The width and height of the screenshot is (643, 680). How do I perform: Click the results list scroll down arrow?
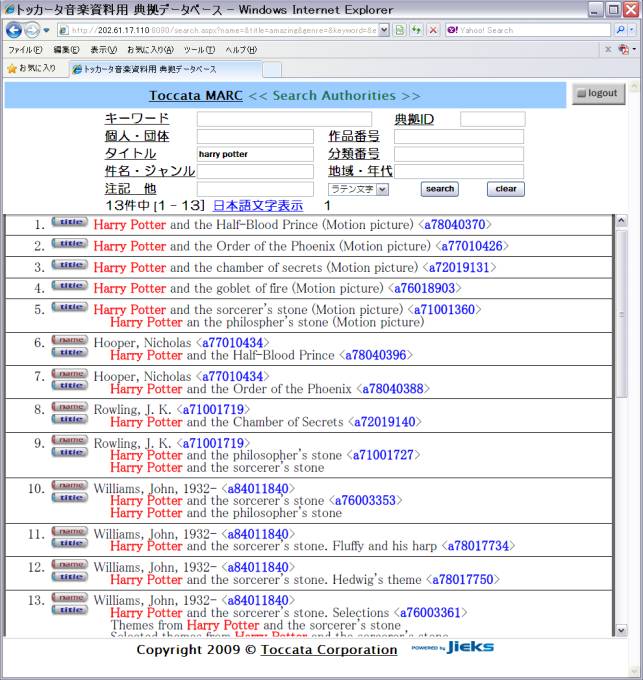point(621,631)
